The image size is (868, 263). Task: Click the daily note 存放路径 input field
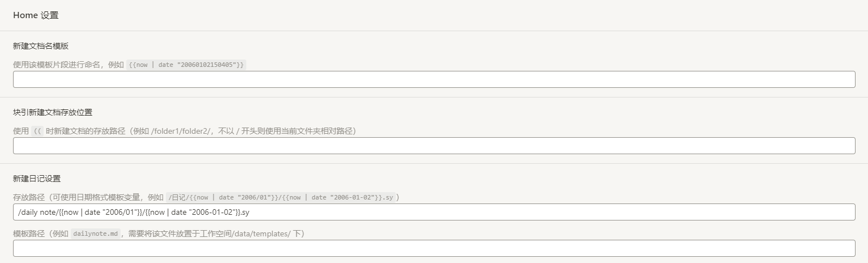[434, 212]
